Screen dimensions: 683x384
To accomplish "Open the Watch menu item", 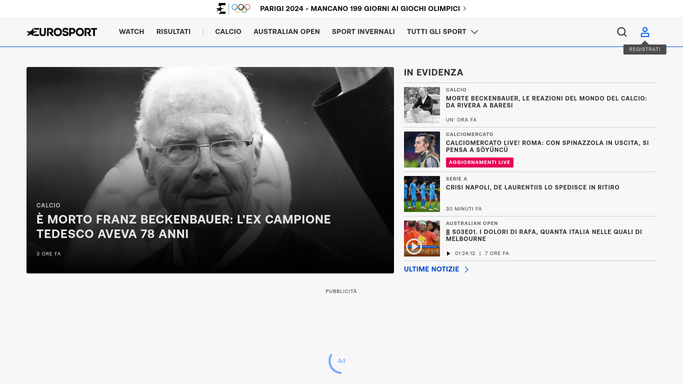I will pos(132,32).
